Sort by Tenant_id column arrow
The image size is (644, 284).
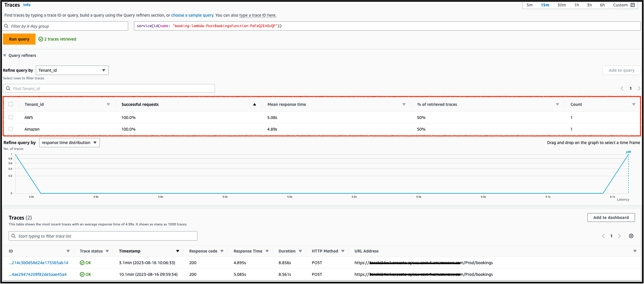pyautogui.click(x=108, y=104)
